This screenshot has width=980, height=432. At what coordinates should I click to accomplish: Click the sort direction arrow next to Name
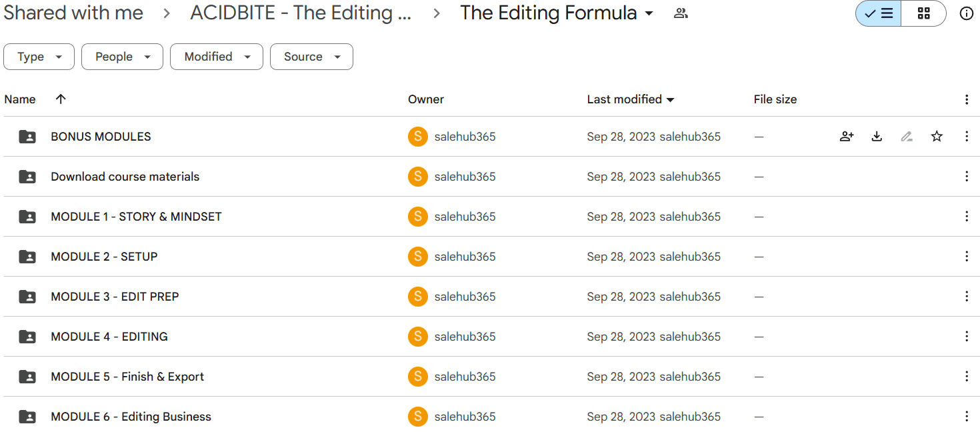(61, 99)
